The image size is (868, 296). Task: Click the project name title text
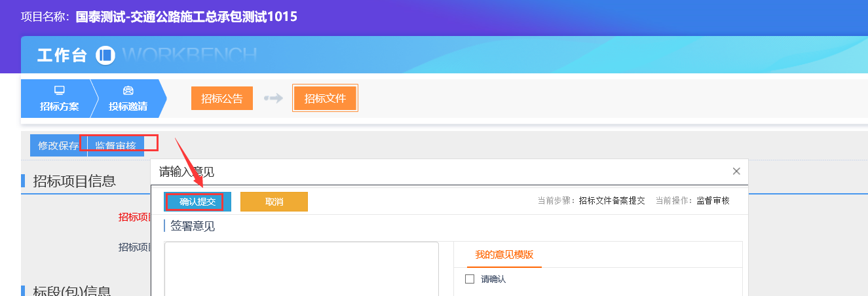click(187, 16)
